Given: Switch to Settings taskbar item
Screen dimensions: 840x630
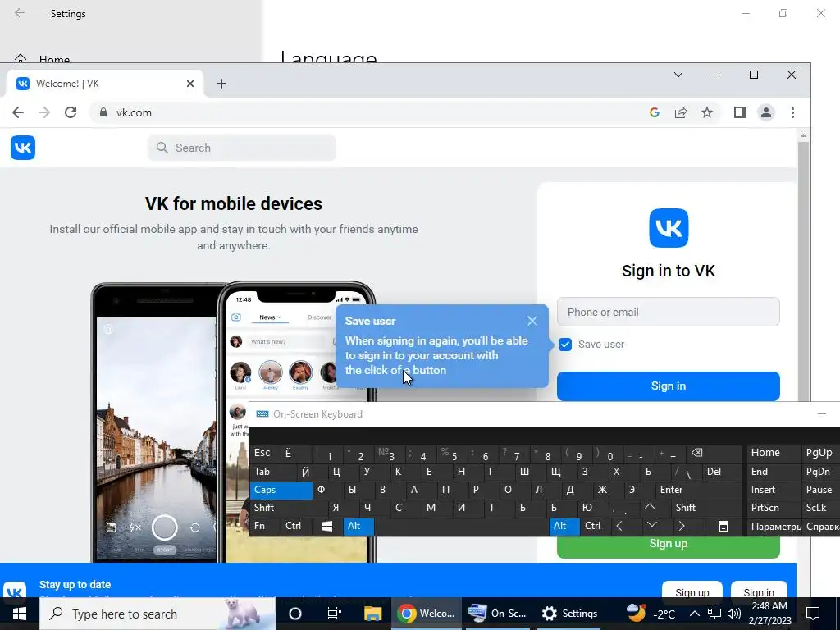Looking at the screenshot, I should [x=569, y=614].
